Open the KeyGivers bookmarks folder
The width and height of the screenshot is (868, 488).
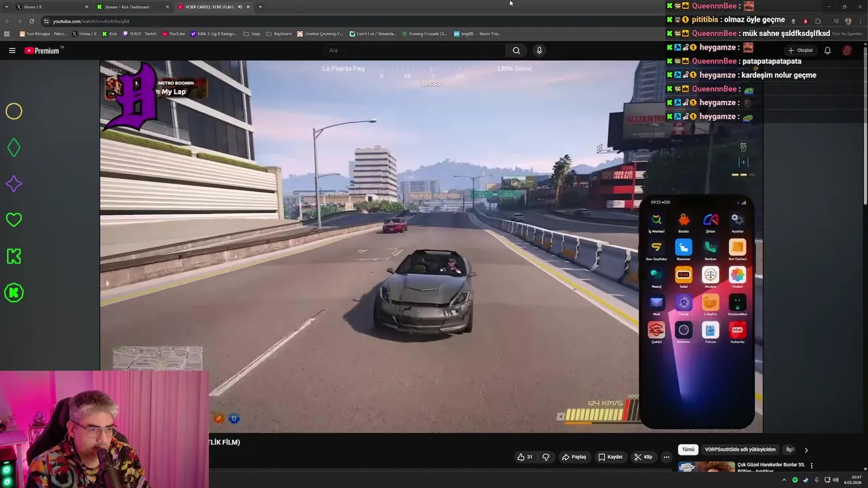pos(279,34)
